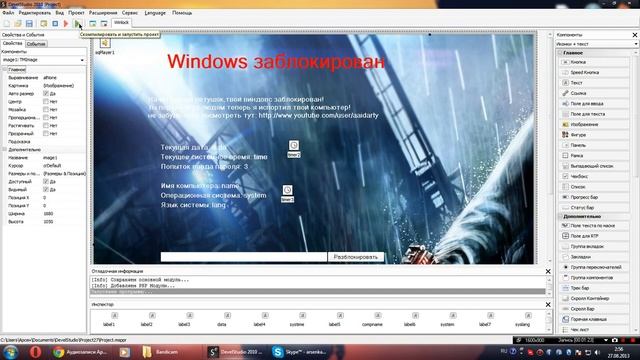Pick the Прогресс Бар component
The height and width of the screenshot is (360, 640).
[x=594, y=197]
